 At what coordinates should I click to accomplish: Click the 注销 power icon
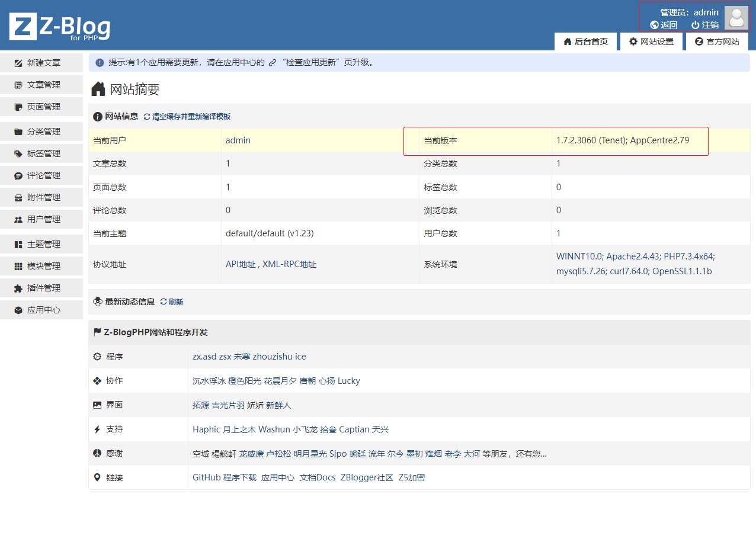696,25
